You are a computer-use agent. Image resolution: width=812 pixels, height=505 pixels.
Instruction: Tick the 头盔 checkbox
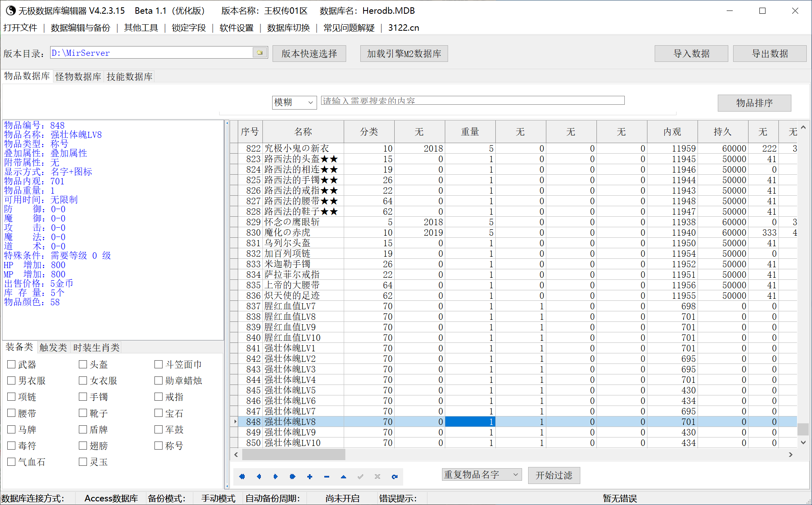[x=83, y=364]
